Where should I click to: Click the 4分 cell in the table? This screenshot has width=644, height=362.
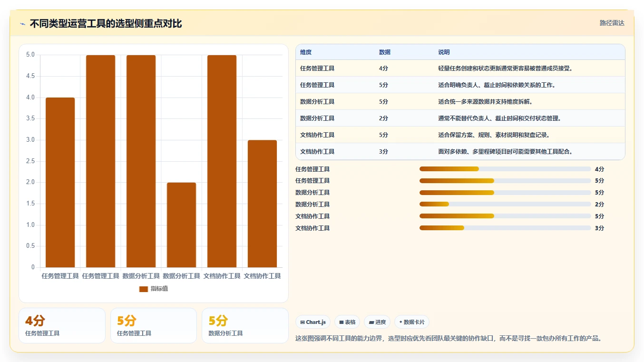(x=383, y=68)
